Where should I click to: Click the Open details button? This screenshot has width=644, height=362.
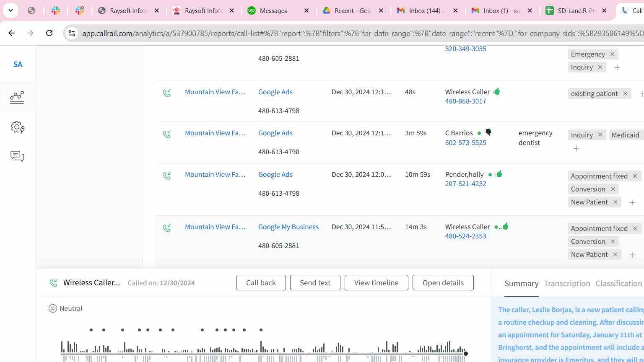[443, 283]
